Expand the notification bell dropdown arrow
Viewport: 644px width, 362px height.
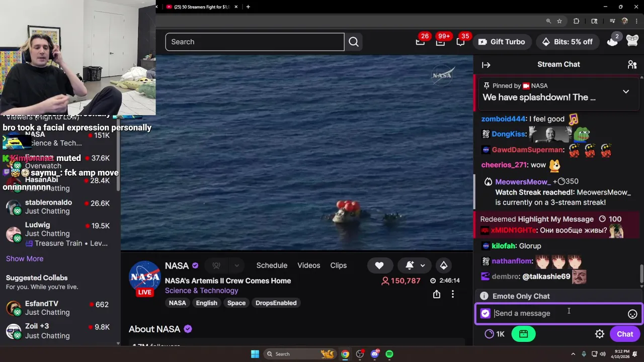click(x=423, y=265)
